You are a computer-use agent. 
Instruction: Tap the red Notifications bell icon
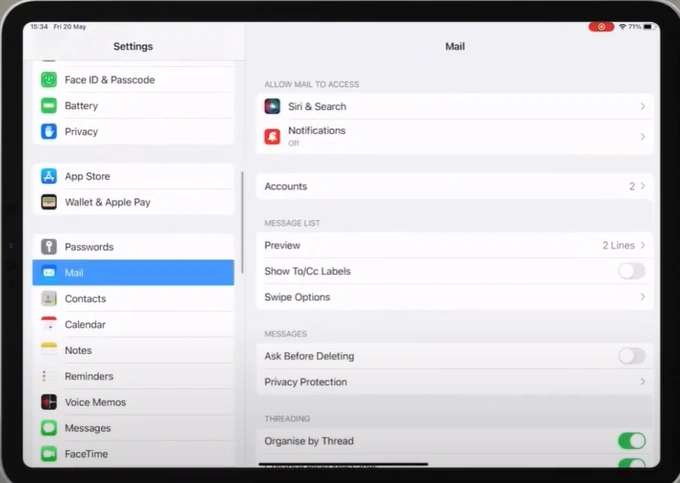coord(272,137)
